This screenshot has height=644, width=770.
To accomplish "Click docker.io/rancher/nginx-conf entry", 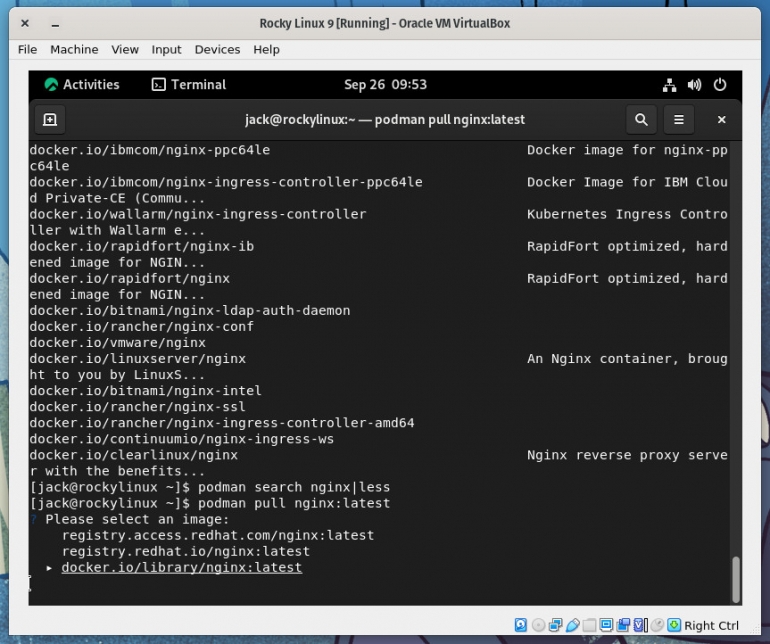I will coord(141,326).
